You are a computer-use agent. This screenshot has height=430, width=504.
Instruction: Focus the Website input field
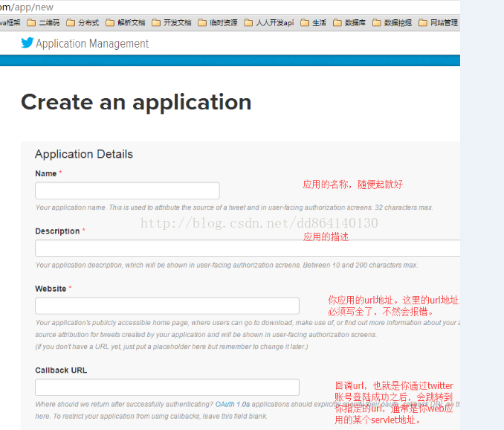[167, 306]
